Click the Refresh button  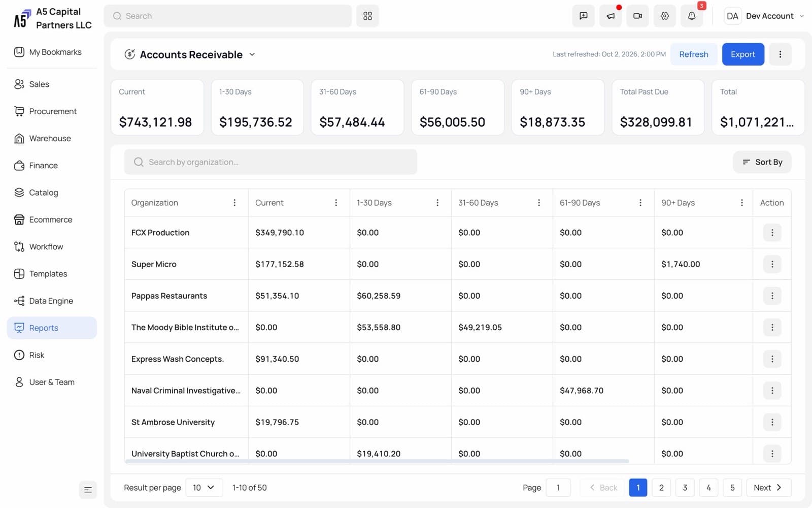point(694,54)
